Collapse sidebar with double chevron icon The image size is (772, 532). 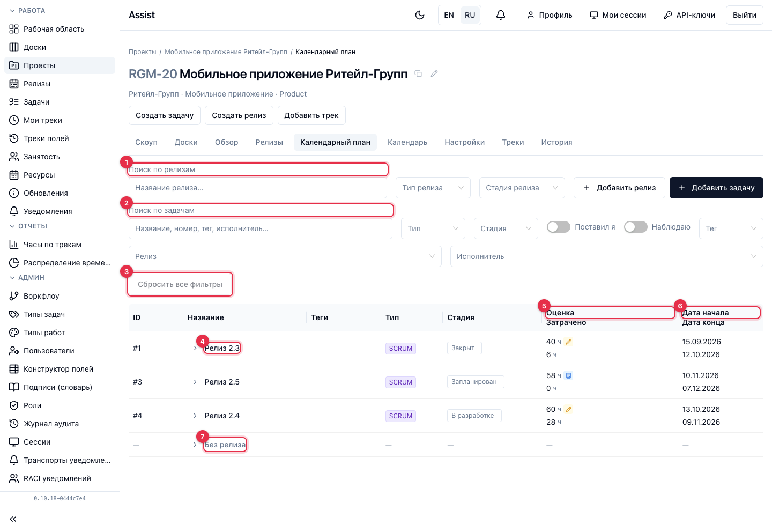point(13,519)
